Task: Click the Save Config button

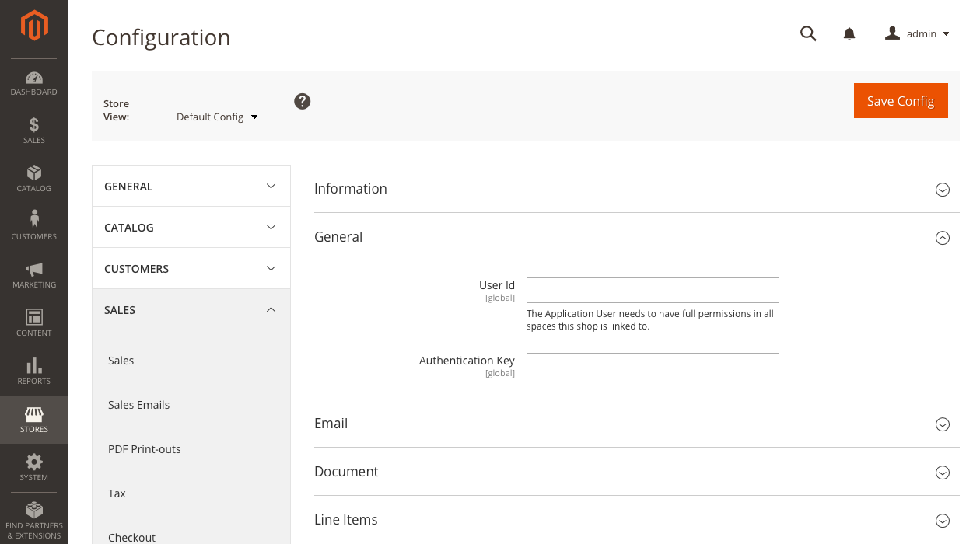Action: (901, 100)
